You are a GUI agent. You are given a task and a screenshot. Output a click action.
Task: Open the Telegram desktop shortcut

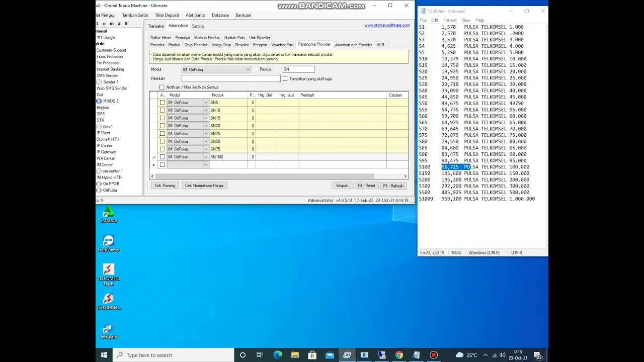[x=108, y=331]
